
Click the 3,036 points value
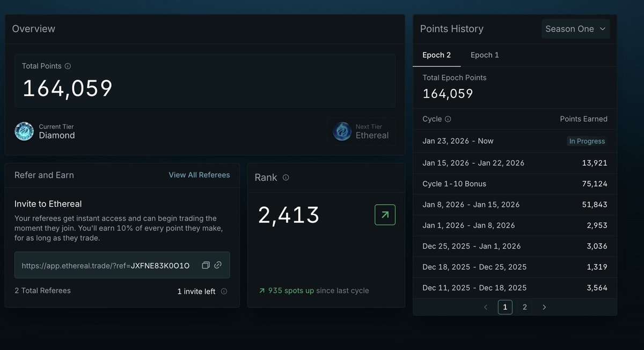point(597,246)
